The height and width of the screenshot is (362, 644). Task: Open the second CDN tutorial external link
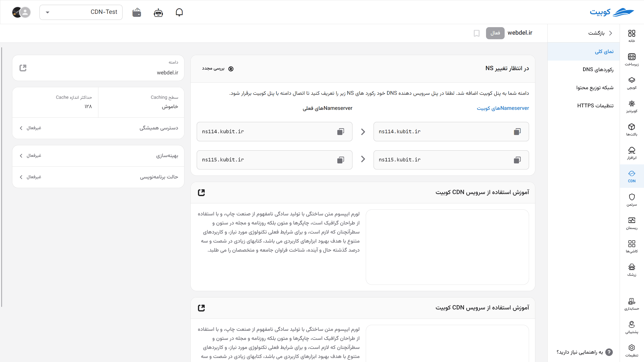pyautogui.click(x=201, y=308)
